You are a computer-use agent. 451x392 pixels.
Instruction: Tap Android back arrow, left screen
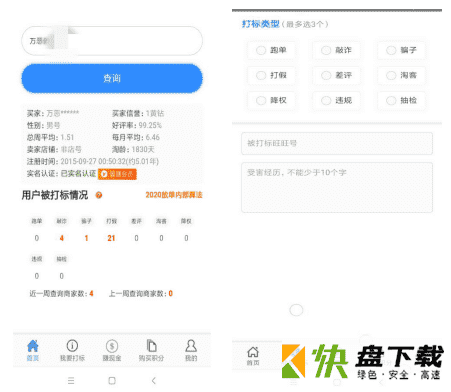[x=153, y=381]
